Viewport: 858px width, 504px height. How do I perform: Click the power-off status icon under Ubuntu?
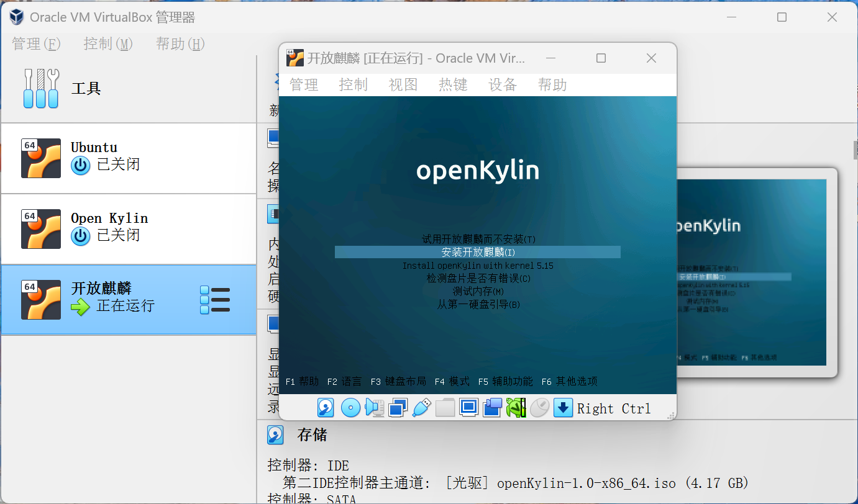(81, 166)
